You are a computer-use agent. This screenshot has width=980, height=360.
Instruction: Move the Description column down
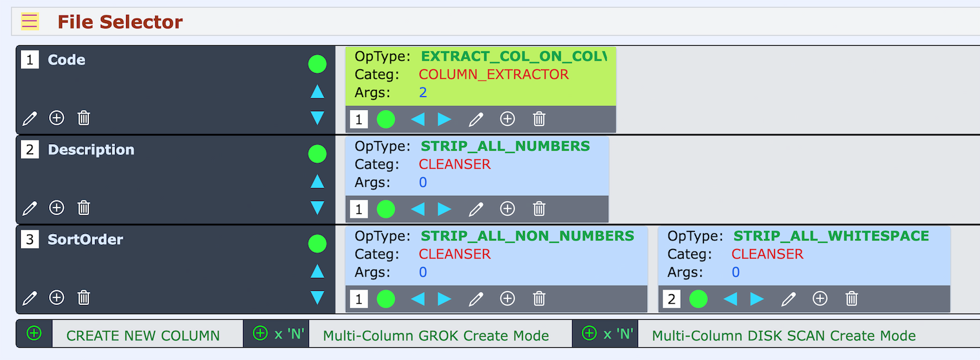317,207
